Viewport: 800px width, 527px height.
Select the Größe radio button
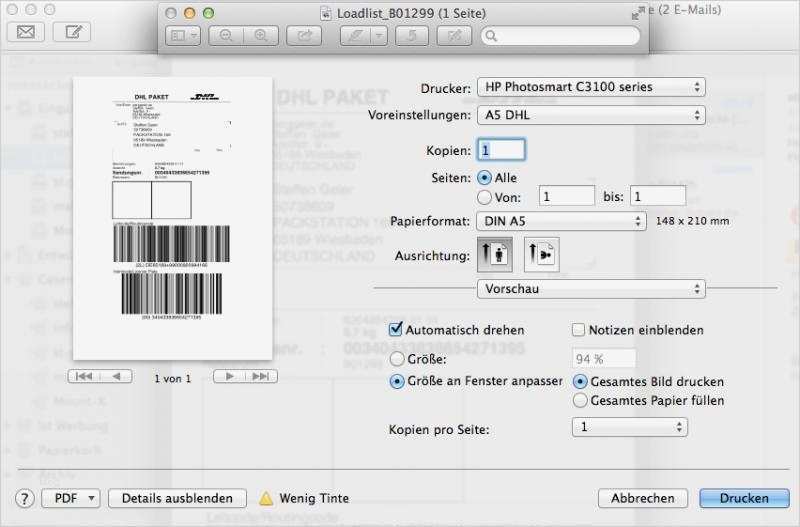[x=397, y=359]
